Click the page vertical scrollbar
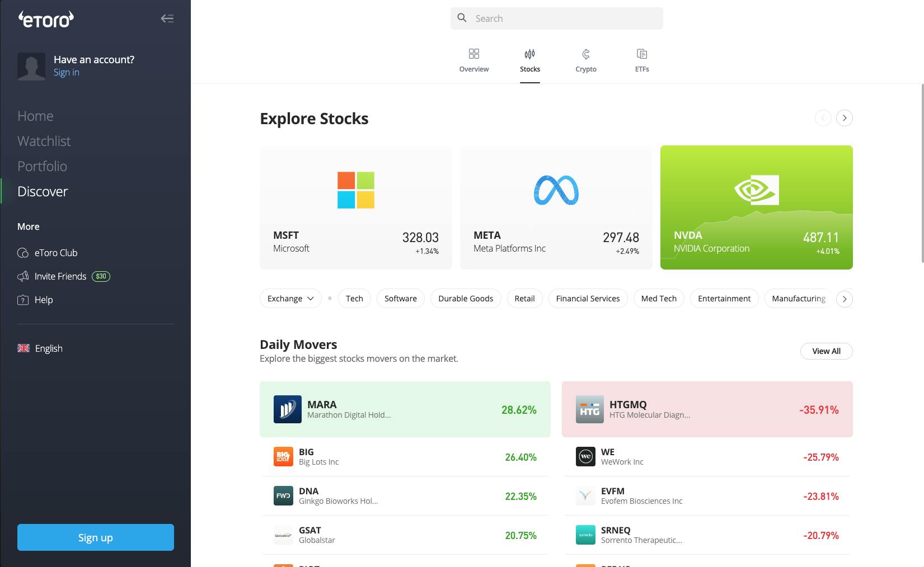The image size is (924, 567). point(922,173)
